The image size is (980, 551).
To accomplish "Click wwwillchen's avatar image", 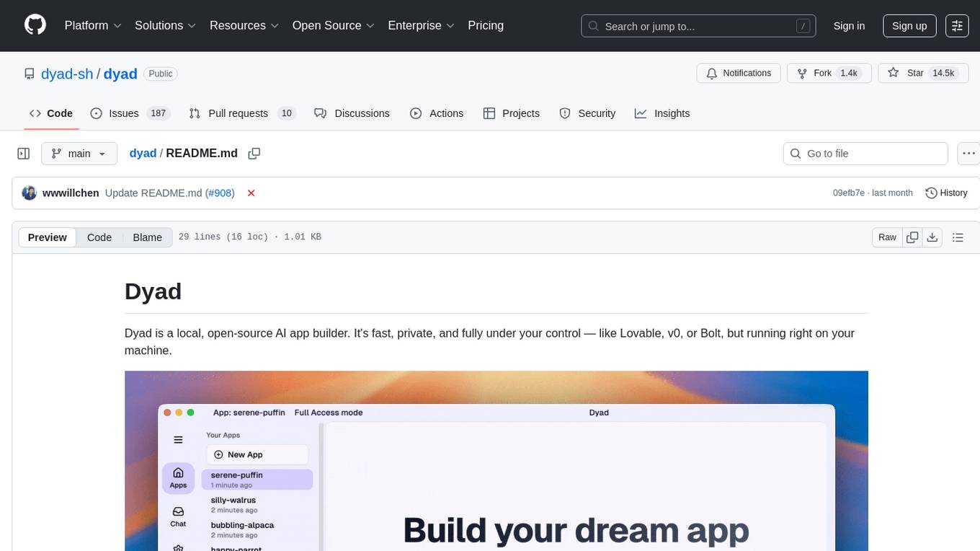I will click(x=30, y=193).
